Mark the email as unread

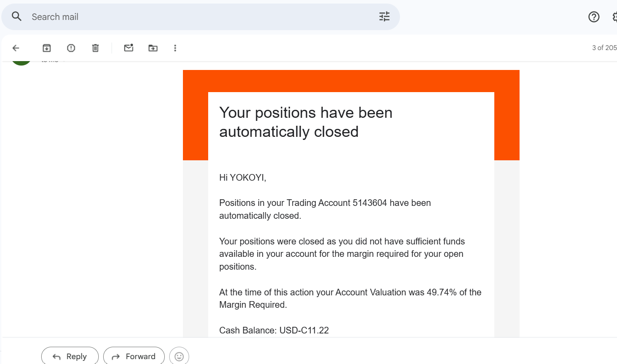pos(128,48)
